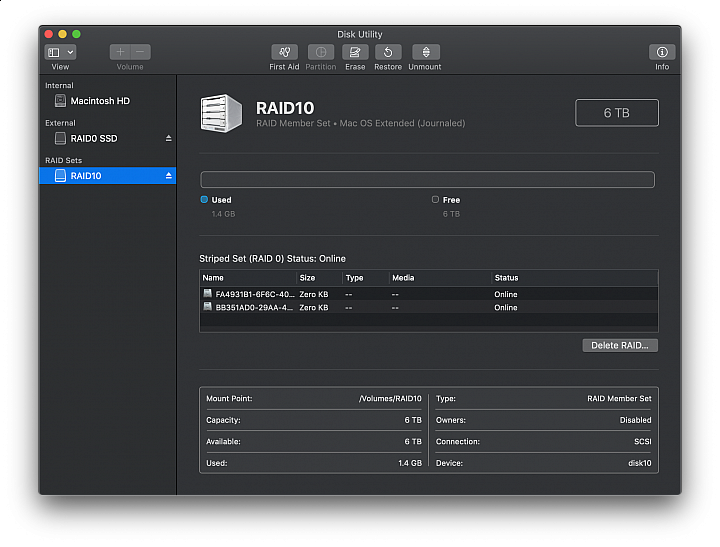
Task: Open the View dropdown chevron
Action: click(x=70, y=52)
